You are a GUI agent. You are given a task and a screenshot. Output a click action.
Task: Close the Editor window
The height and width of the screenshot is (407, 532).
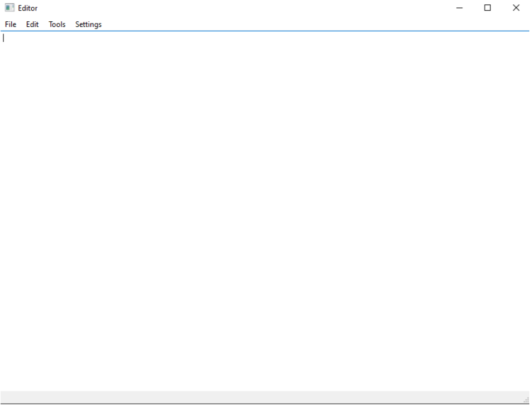click(x=515, y=8)
